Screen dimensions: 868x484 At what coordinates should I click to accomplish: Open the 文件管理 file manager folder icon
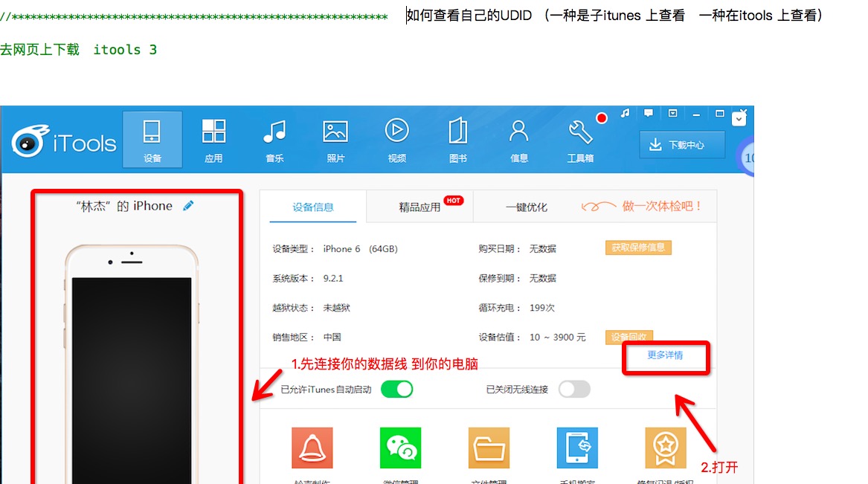(489, 448)
